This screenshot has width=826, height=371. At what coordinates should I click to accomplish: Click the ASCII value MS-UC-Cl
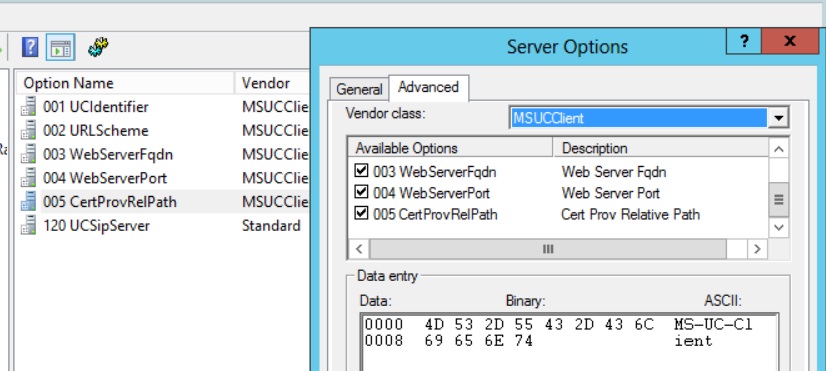pos(713,325)
